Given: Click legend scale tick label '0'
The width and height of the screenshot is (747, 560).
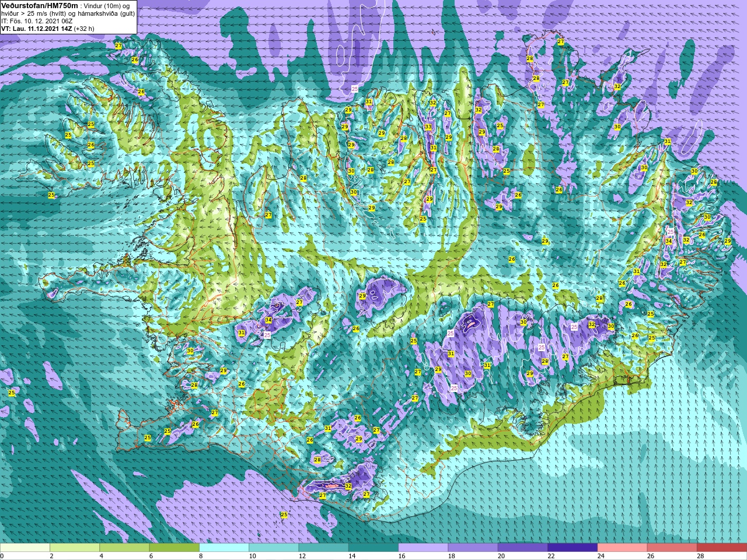Looking at the screenshot, I should point(2,556).
